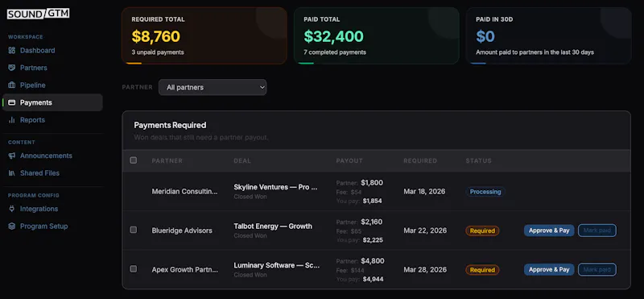Click the Mar 18, 2026 date
The height and width of the screenshot is (299, 644).
coord(424,192)
